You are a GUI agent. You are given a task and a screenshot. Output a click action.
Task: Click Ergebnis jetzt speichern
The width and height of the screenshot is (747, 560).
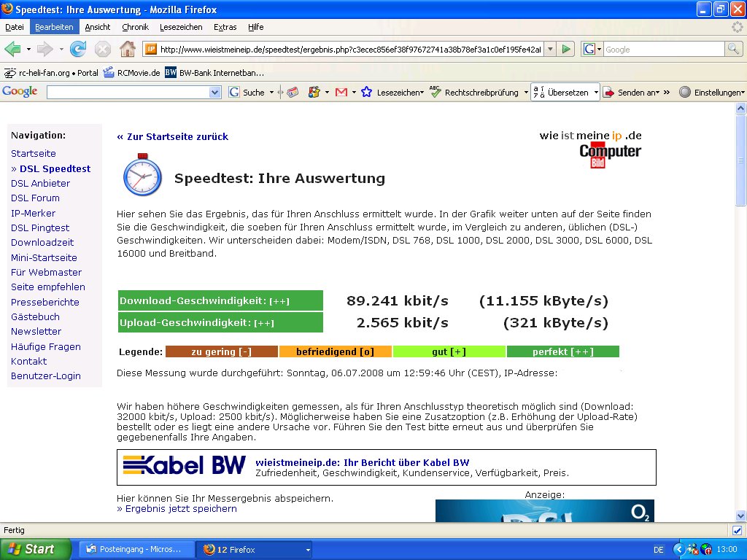click(178, 508)
